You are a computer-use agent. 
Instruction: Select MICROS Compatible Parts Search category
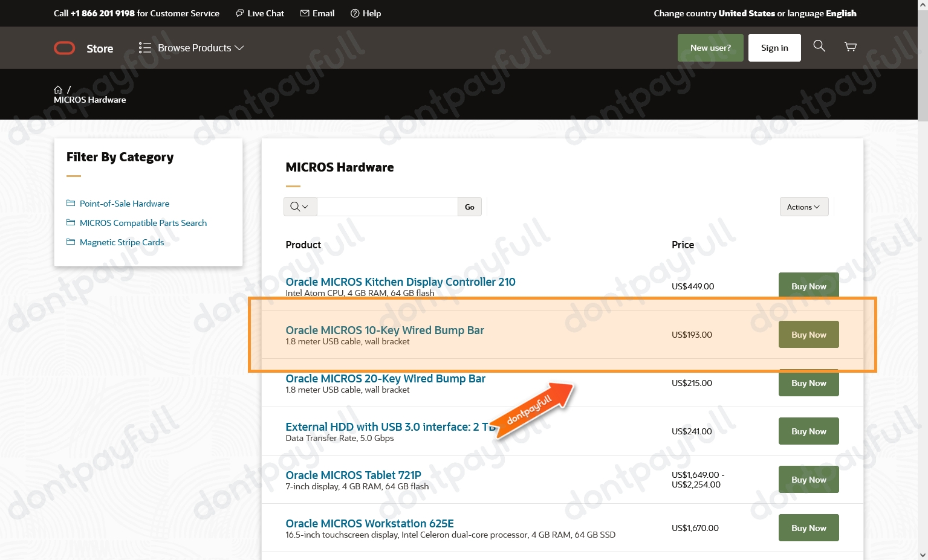point(143,223)
